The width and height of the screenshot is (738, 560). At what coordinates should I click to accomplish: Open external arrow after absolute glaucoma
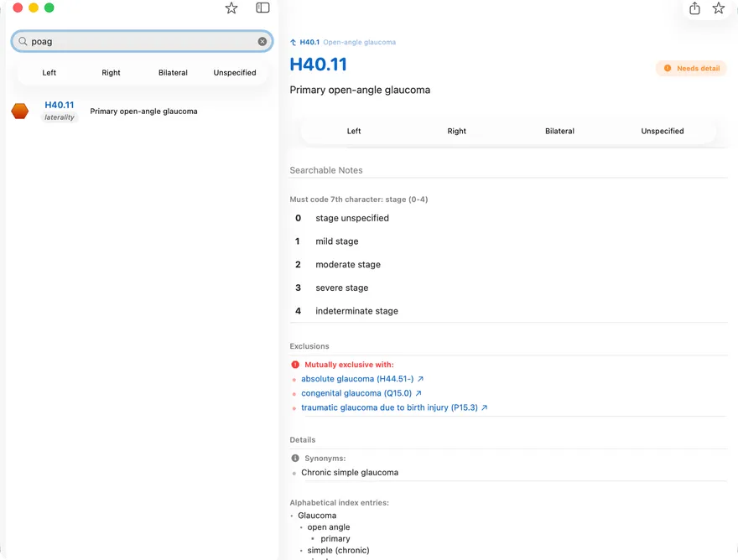pyautogui.click(x=420, y=379)
